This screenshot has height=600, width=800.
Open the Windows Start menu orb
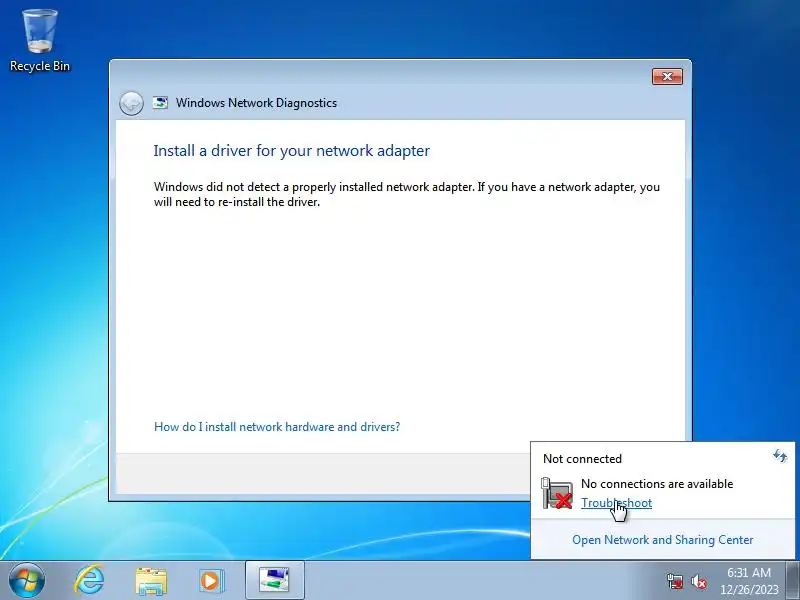pos(27,580)
